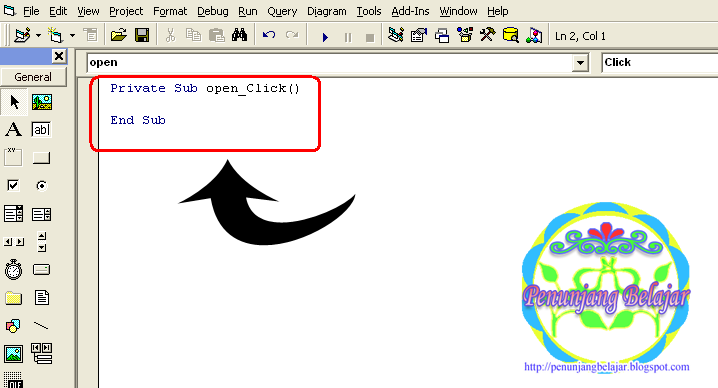Click the Add Form toolbar icon
718x388 pixels.
(55, 35)
